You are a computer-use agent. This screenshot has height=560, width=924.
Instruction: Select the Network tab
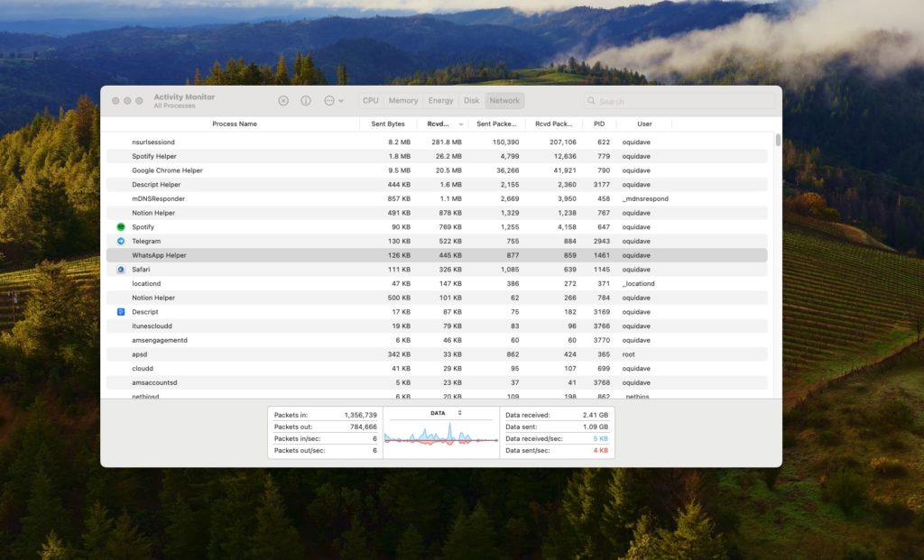(x=504, y=101)
